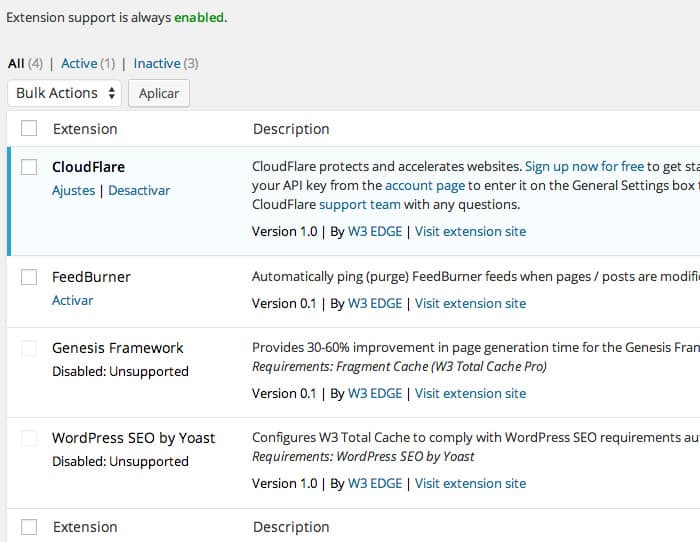Image resolution: width=700 pixels, height=542 pixels.
Task: Click the Aplicar button
Action: pyautogui.click(x=159, y=93)
